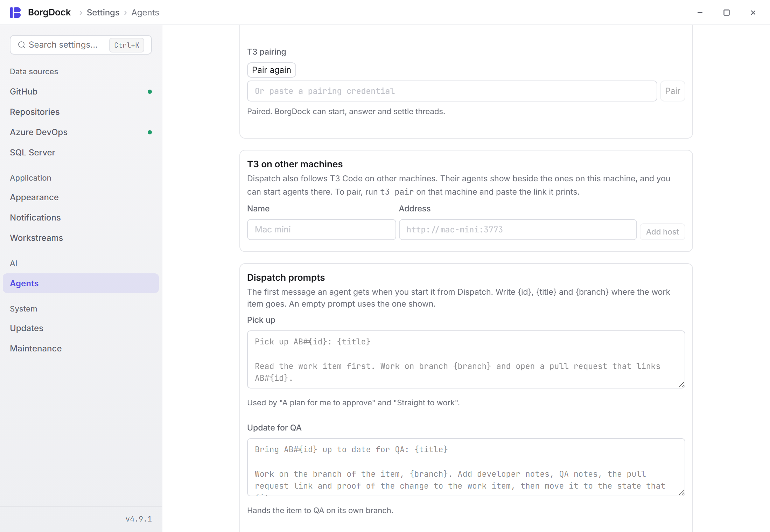Click the search magnifier icon
Image resolution: width=770 pixels, height=532 pixels.
(22, 45)
